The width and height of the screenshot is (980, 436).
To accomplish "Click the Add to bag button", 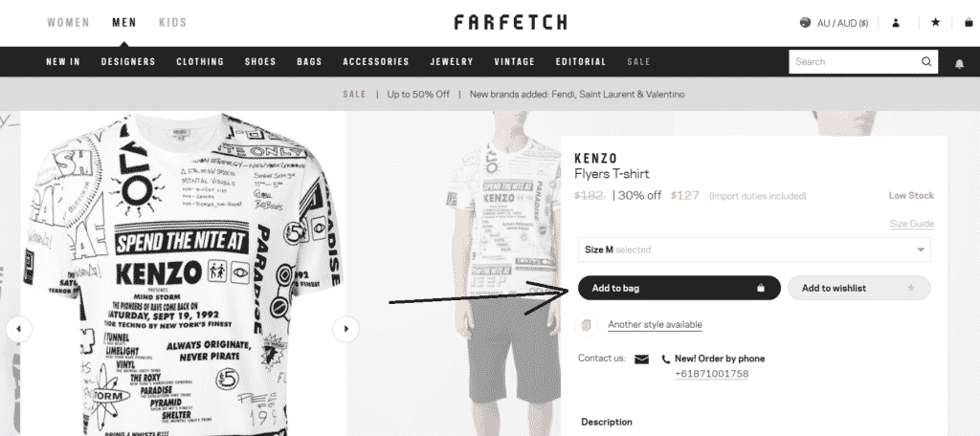I will point(679,288).
